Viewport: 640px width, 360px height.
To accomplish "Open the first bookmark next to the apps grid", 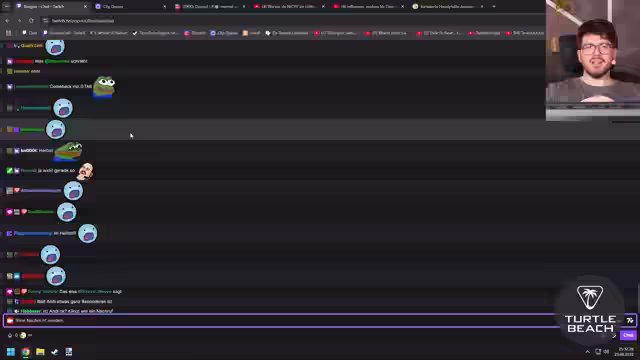I will pyautogui.click(x=29, y=33).
